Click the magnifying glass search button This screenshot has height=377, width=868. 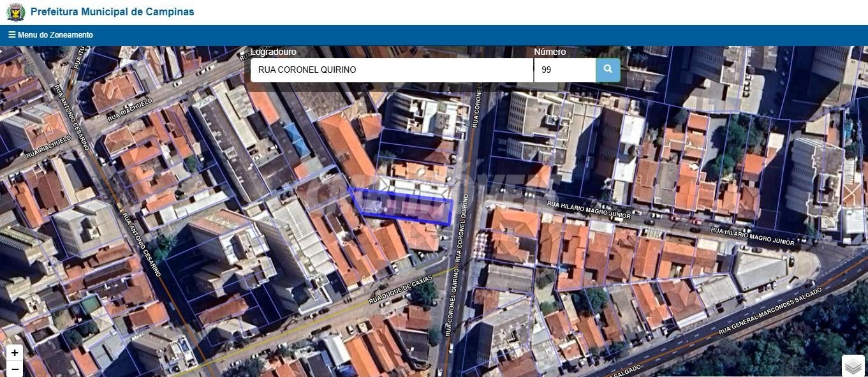coord(608,70)
